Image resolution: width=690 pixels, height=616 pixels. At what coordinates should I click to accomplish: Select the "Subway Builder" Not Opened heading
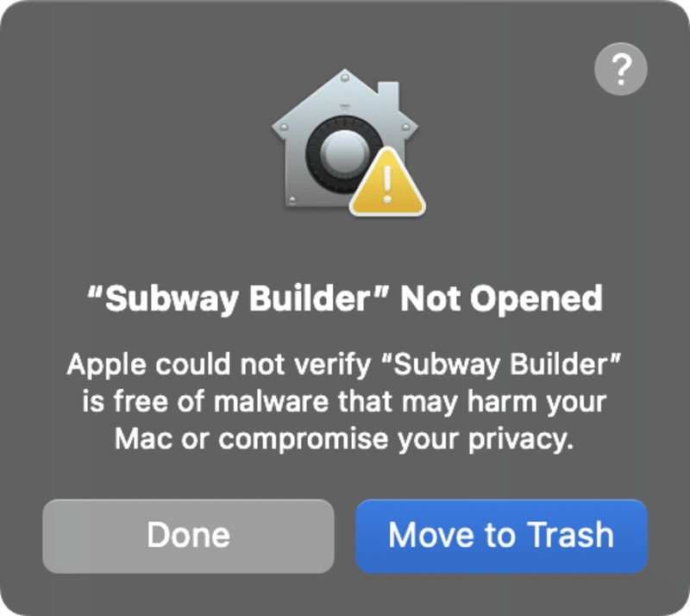pos(345,299)
